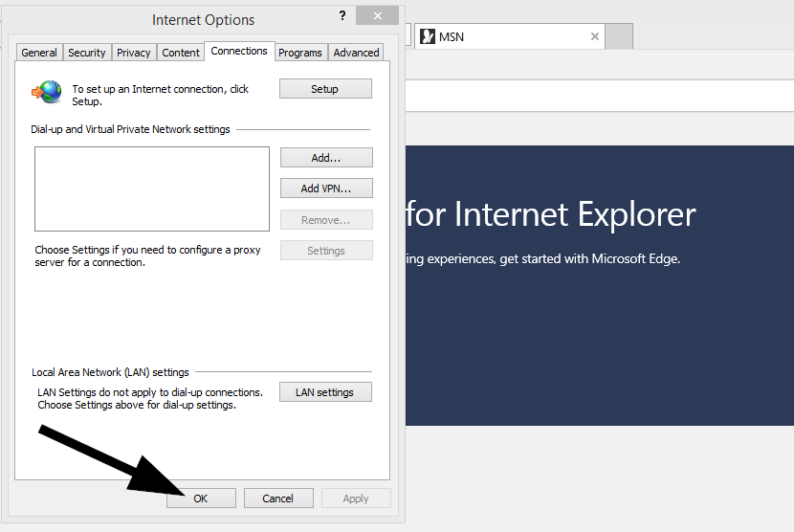Click the Add... button
This screenshot has height=532, width=794.
pos(326,158)
